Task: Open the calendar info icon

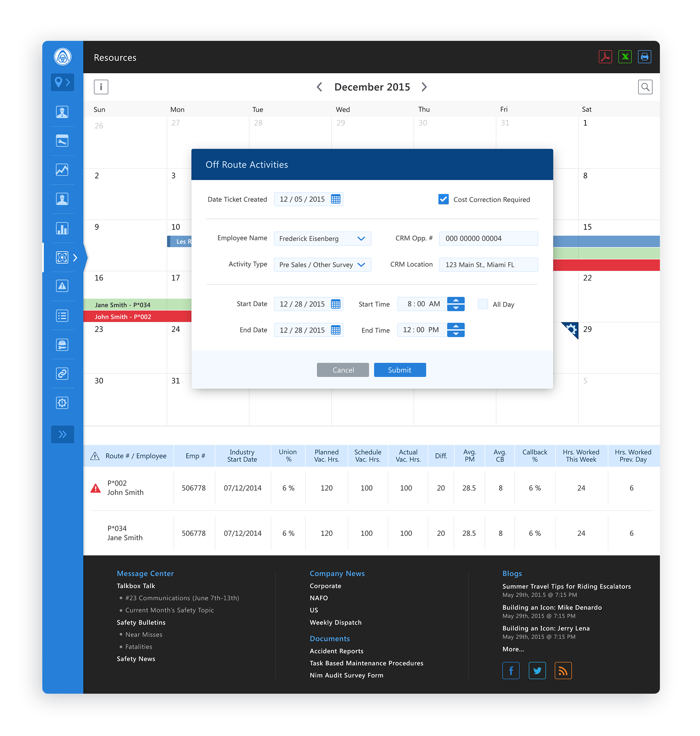Action: coord(101,87)
